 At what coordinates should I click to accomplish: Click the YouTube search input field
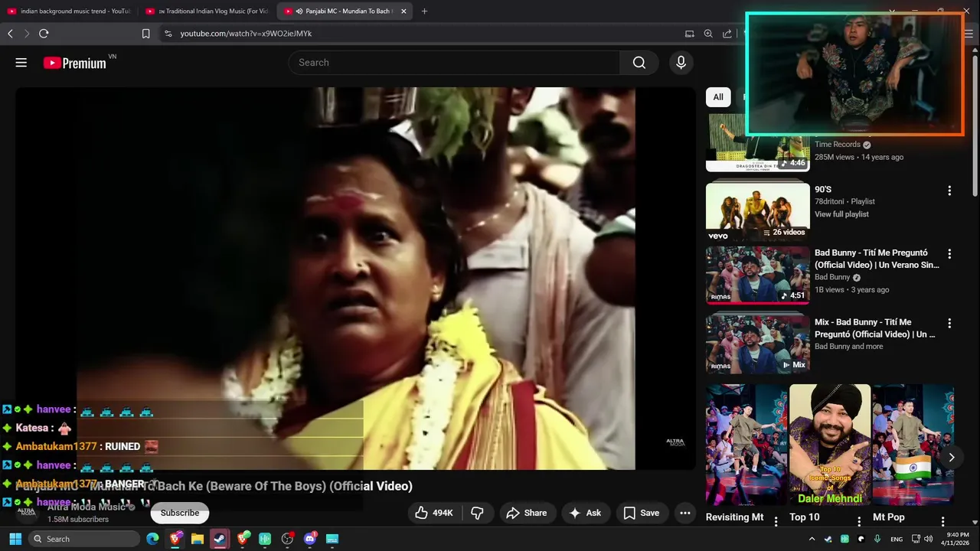pos(454,63)
